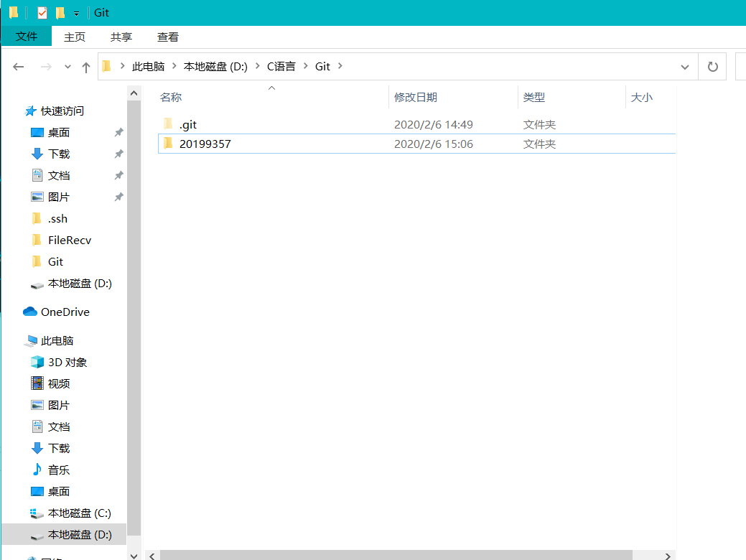This screenshot has height=560, width=746.
Task: Select 快速访问 in navigation pane
Action: pos(62,111)
